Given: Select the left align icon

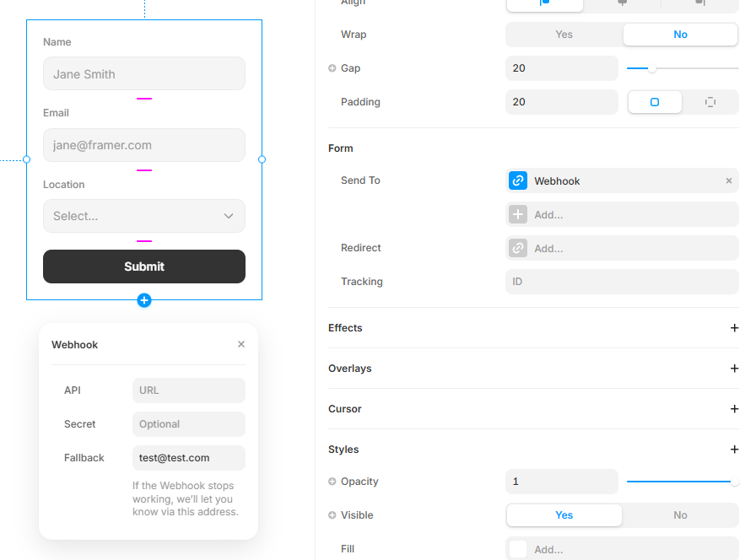Looking at the screenshot, I should [x=544, y=4].
